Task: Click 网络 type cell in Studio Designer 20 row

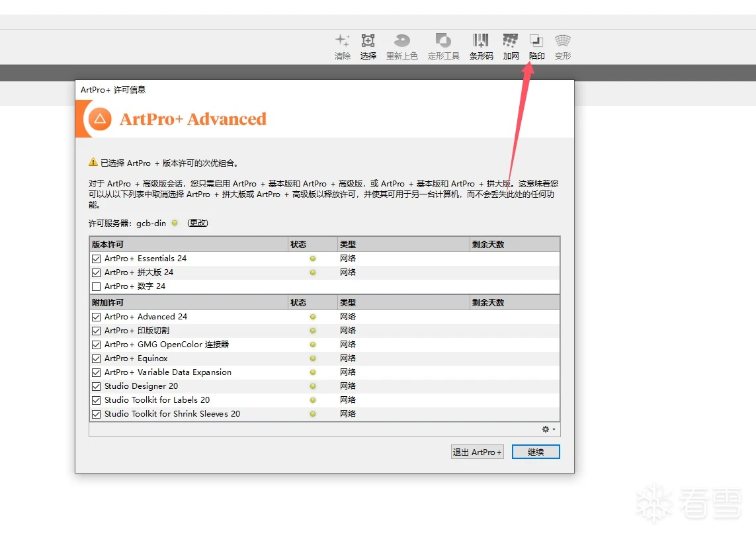Action: tap(348, 386)
